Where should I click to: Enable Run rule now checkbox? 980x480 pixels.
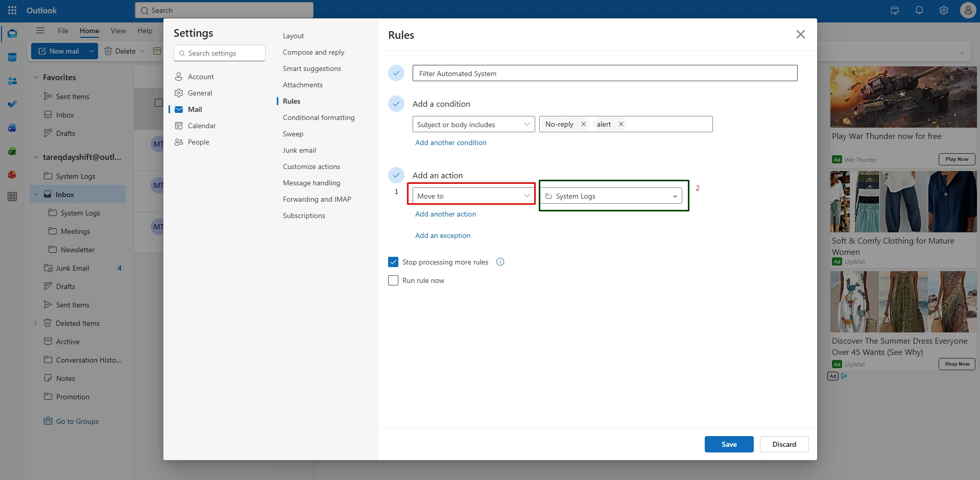coord(393,280)
